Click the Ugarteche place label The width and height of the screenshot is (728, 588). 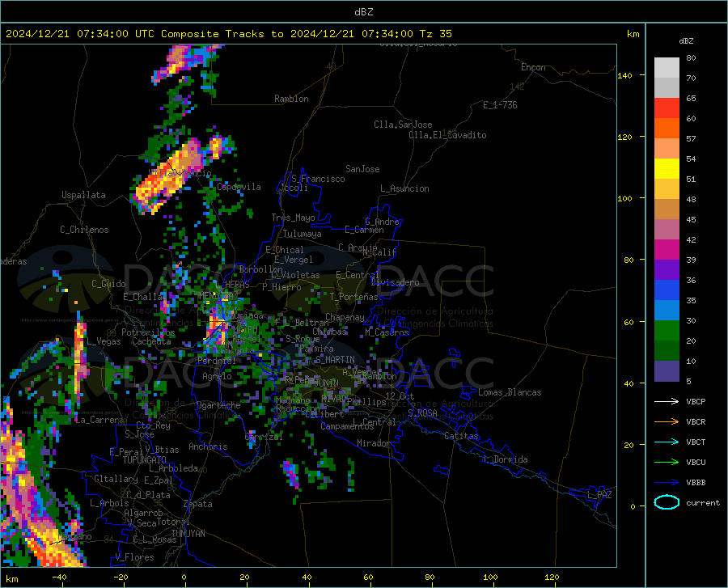[218, 405]
